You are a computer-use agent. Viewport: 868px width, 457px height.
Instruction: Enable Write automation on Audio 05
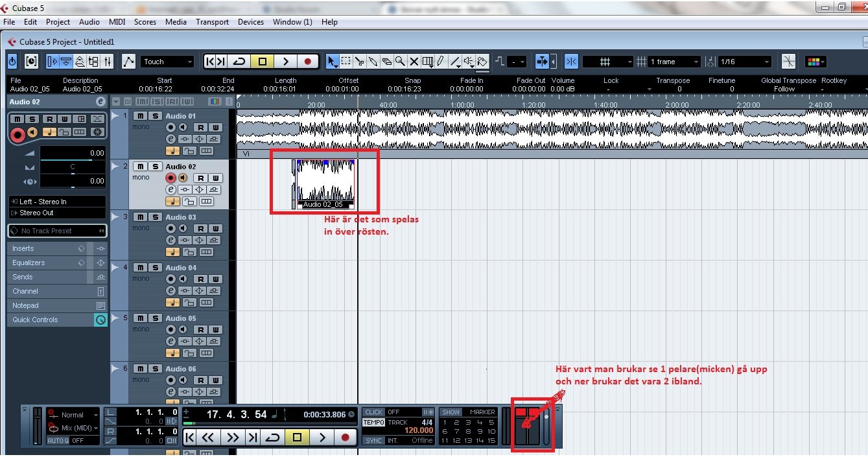[215, 329]
